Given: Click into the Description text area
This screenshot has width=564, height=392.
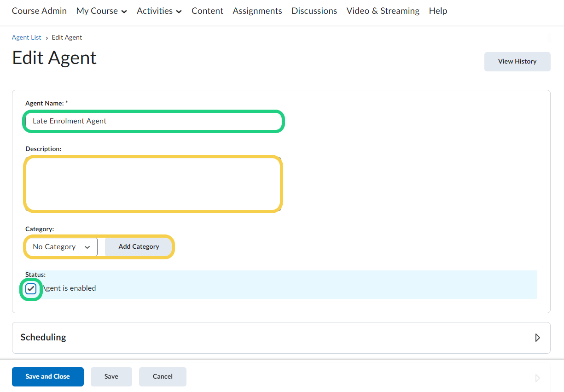Looking at the screenshot, I should (153, 184).
